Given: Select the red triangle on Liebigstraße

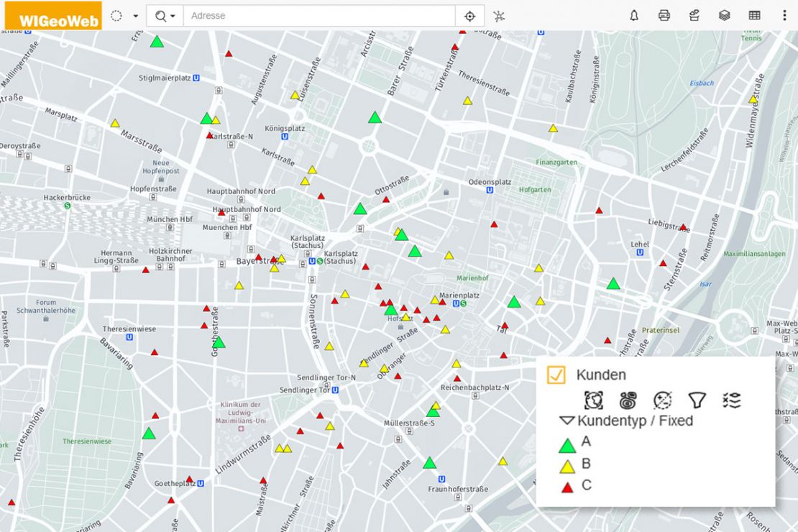Looking at the screenshot, I should pos(683,227).
